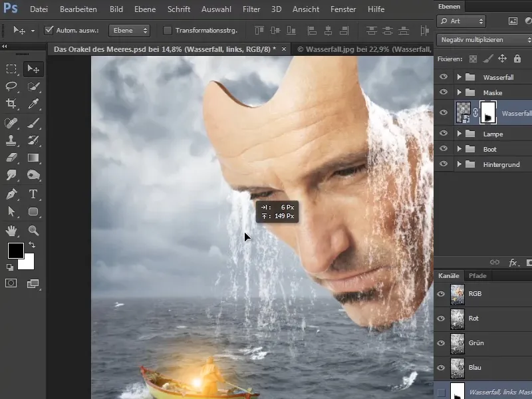Select the Type tool

[33, 194]
